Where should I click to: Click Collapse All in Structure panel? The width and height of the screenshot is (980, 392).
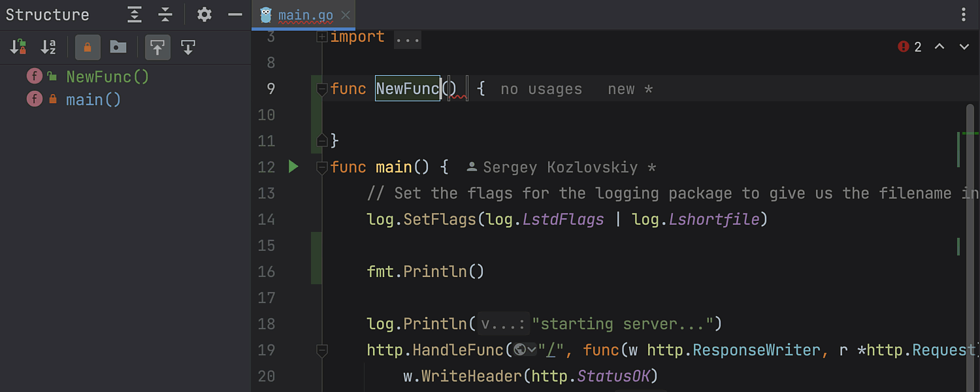coord(165,14)
